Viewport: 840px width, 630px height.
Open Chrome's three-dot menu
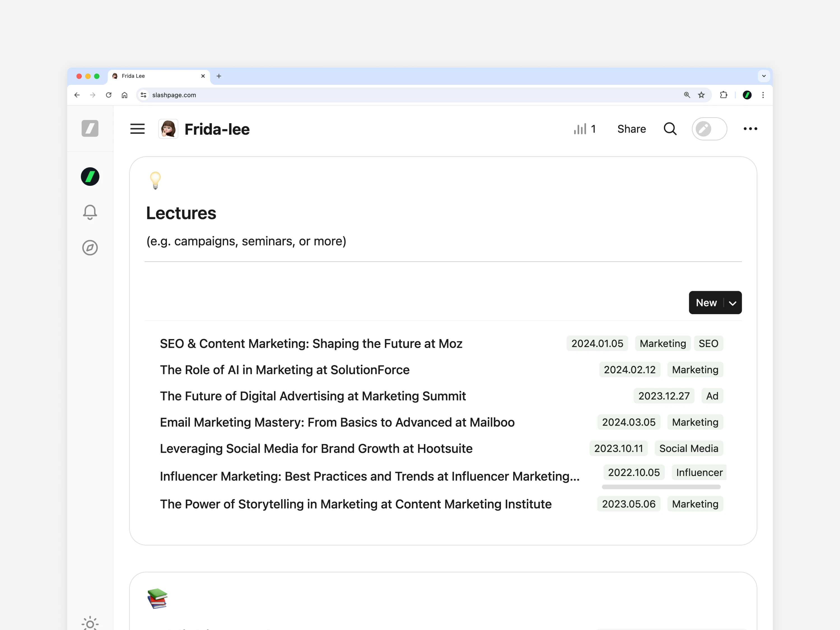[763, 95]
